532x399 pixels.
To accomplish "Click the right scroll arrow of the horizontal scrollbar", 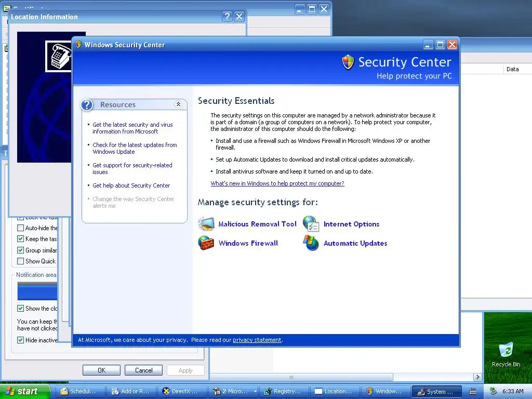I will (478, 377).
